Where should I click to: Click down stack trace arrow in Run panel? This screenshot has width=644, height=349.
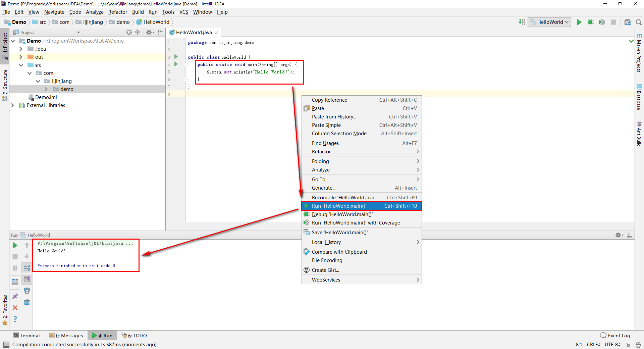pos(27,257)
